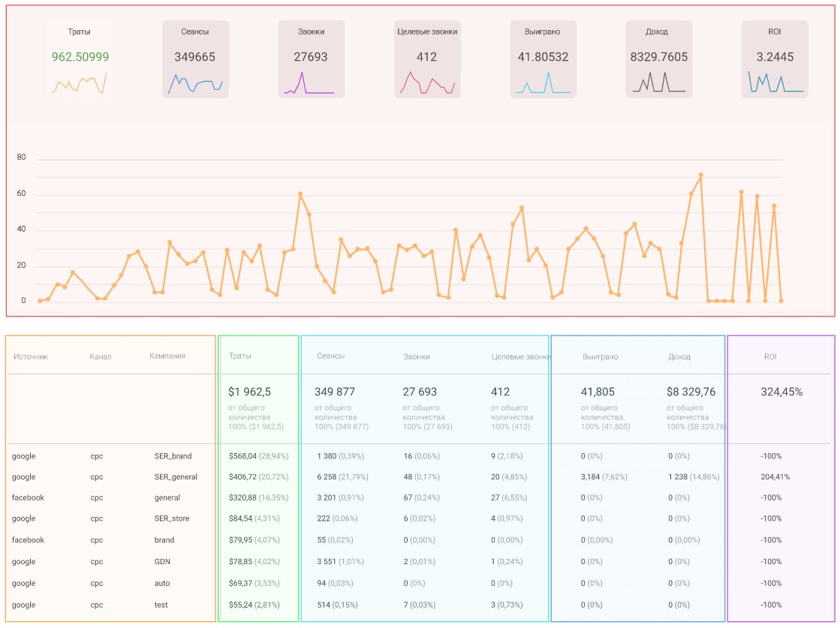Click the ROI table column header
The image size is (840, 628).
point(770,356)
